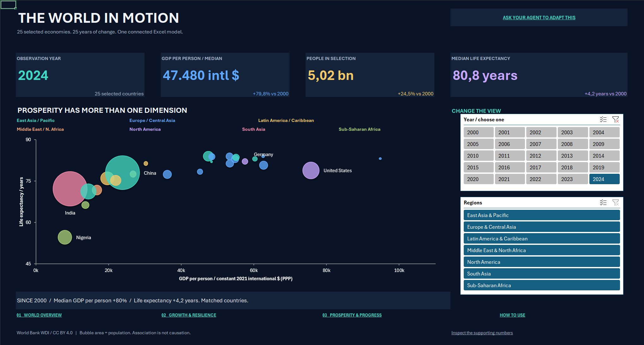
Task: Open the 02 Growth & Resilience link
Action: [x=189, y=315]
